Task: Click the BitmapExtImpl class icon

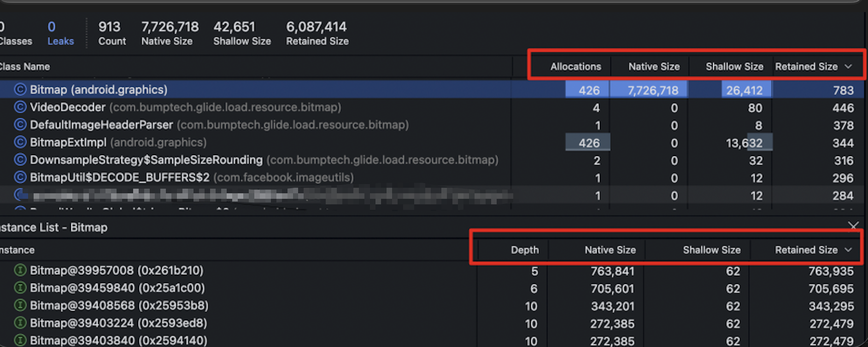Action: point(20,142)
